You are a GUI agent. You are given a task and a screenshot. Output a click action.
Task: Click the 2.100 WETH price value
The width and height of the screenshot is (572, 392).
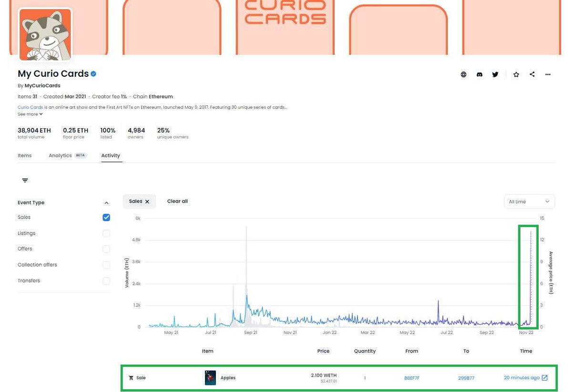pos(324,375)
